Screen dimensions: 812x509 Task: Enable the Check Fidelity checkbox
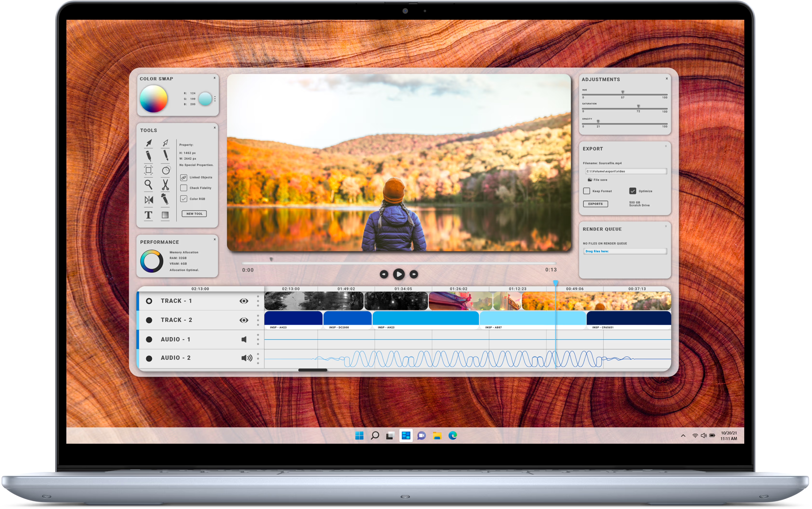click(184, 188)
